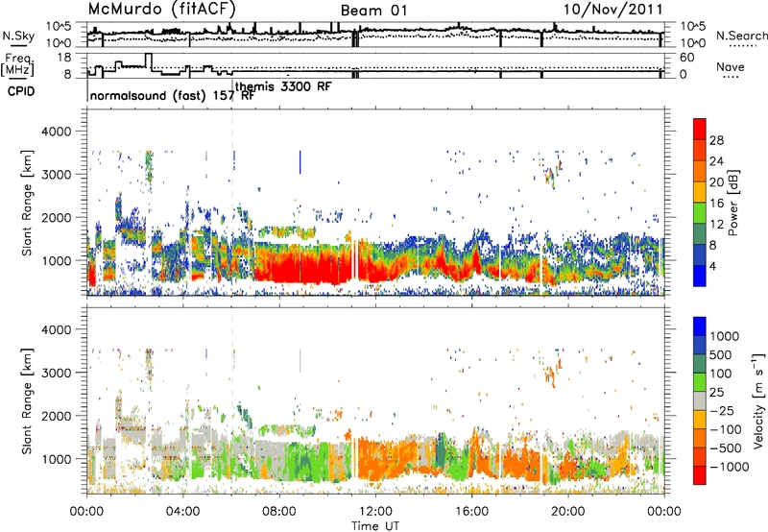
Task: Click the '4000' tick of the power panel
Action: click(56, 132)
